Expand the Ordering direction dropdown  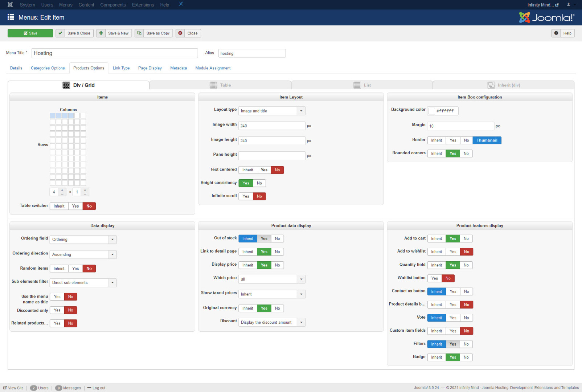pyautogui.click(x=112, y=254)
